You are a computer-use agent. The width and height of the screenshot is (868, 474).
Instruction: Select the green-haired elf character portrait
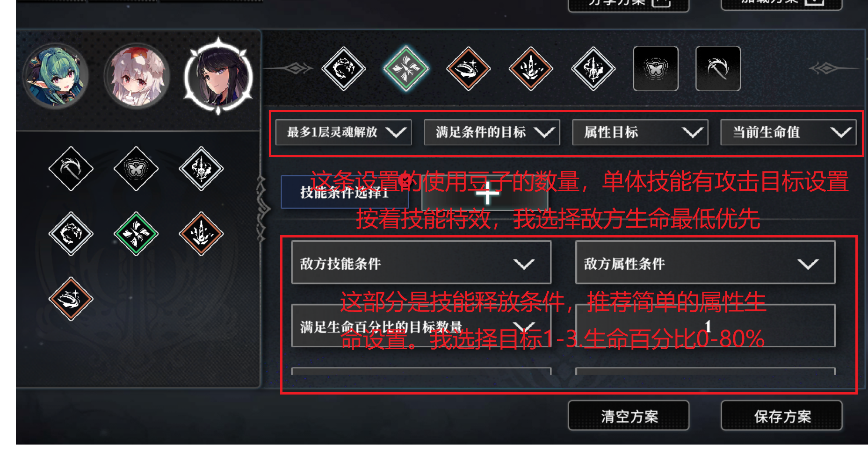pyautogui.click(x=56, y=76)
